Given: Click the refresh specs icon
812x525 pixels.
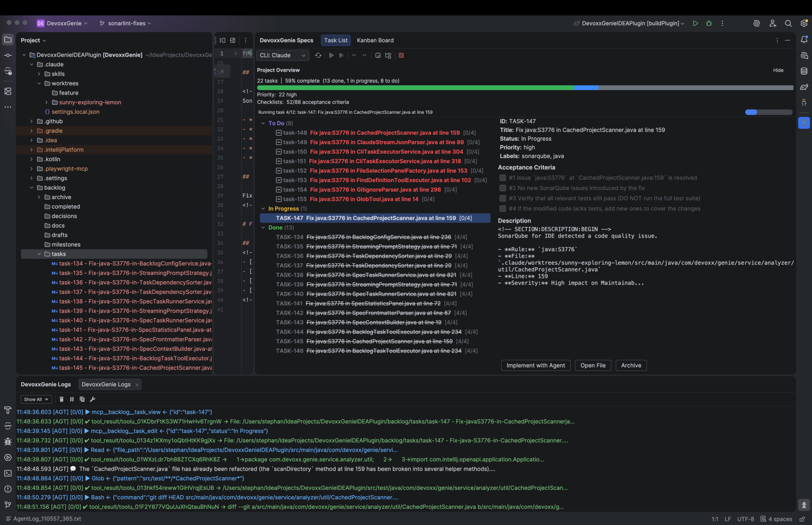Looking at the screenshot, I should point(318,55).
